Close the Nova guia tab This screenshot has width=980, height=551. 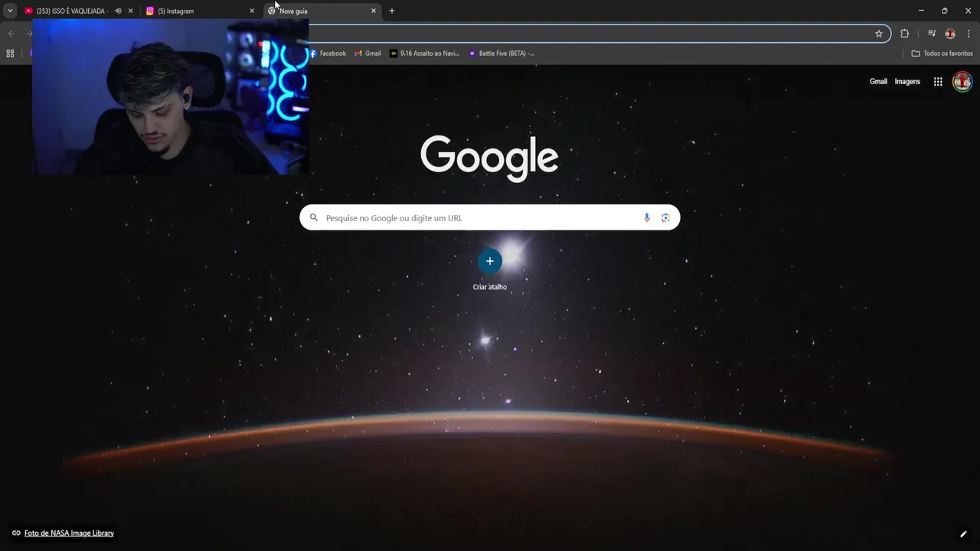374,11
